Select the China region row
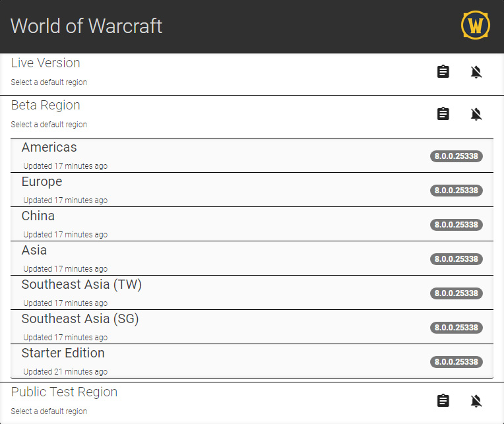The height and width of the screenshot is (424, 504). point(198,224)
